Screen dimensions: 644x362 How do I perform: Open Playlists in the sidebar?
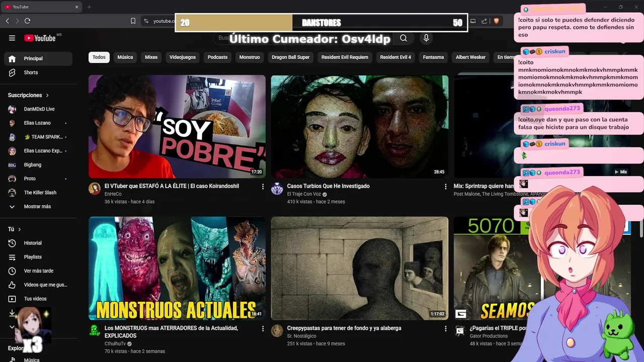point(38,257)
